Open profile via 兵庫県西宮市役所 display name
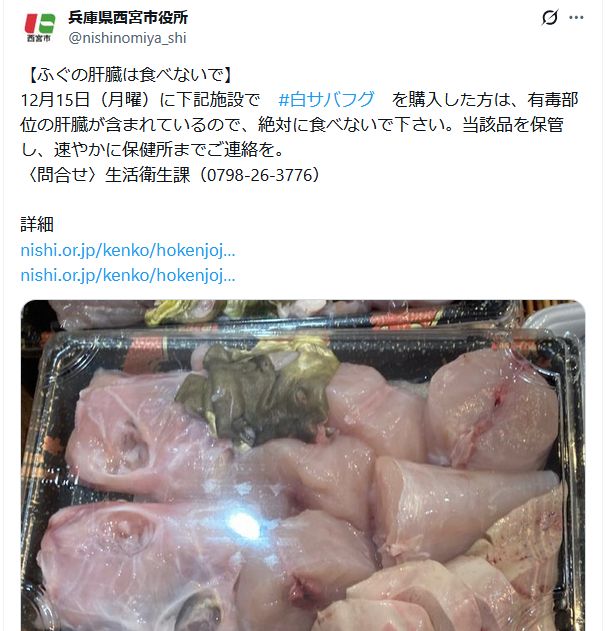 tap(128, 17)
